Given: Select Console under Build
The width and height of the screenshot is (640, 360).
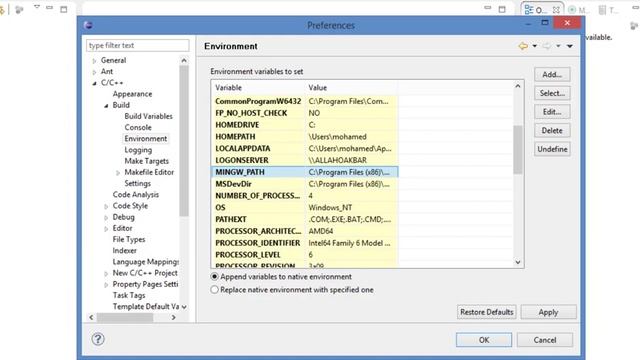Looking at the screenshot, I should coord(138,127).
